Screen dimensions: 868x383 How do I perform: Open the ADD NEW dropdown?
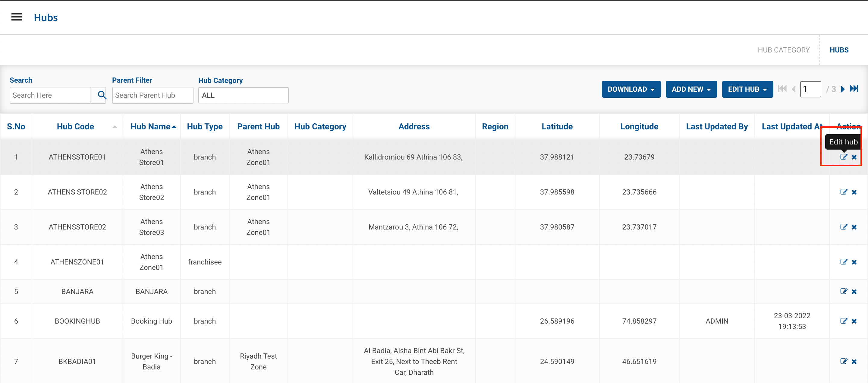click(691, 89)
